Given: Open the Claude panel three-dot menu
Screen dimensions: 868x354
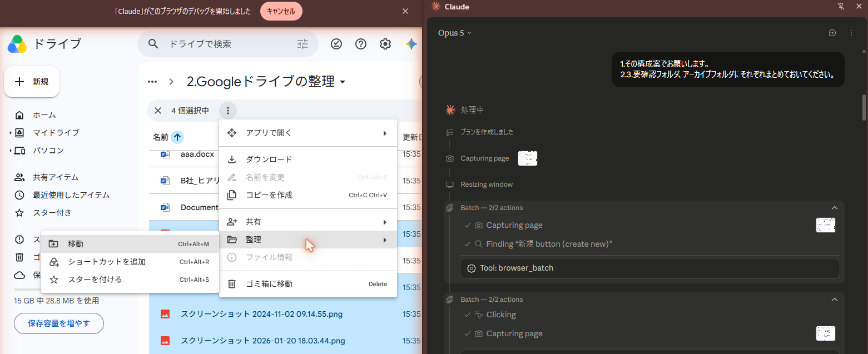Looking at the screenshot, I should tap(851, 33).
